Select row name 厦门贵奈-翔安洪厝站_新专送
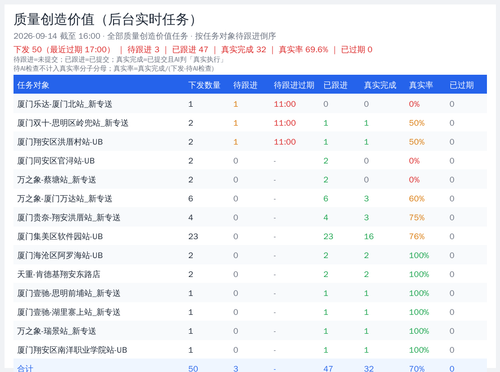Viewport: 500px width, 372px height. click(69, 218)
